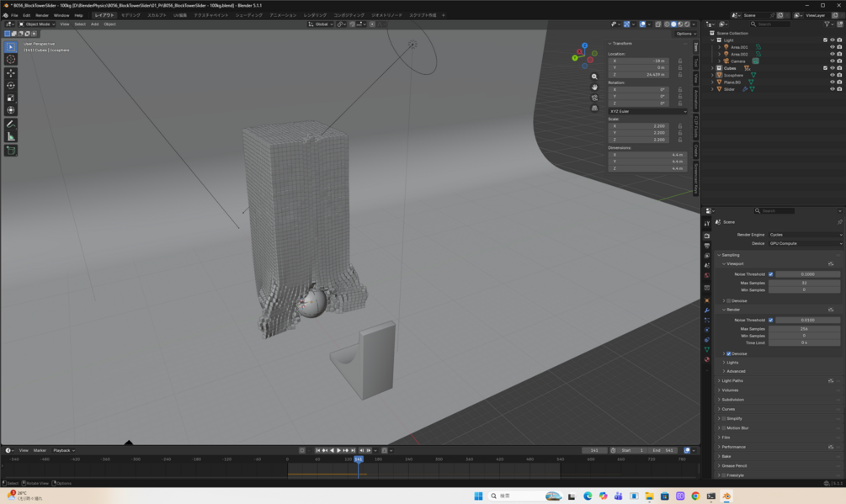Toggle viewport visibility of Icosphere

pos(833,75)
